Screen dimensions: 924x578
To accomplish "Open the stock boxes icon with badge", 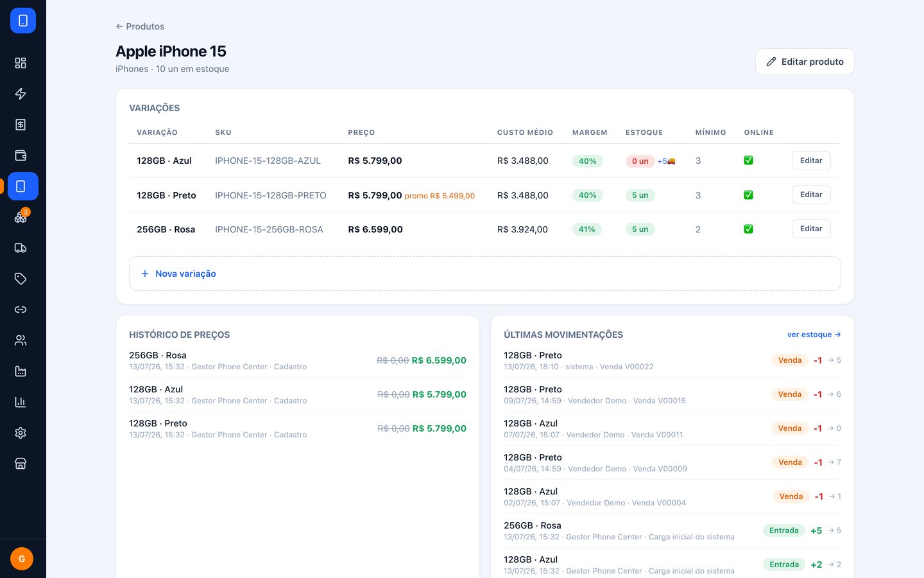I will [21, 217].
